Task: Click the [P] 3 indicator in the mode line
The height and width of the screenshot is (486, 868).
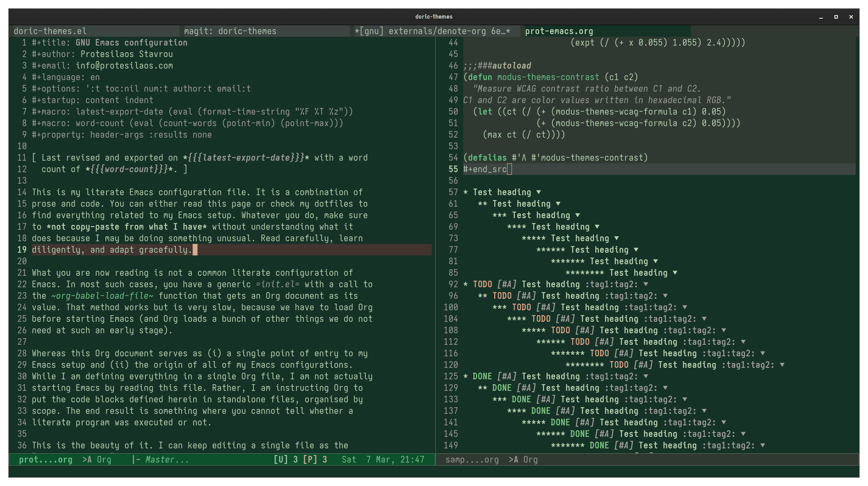Action: (315, 459)
